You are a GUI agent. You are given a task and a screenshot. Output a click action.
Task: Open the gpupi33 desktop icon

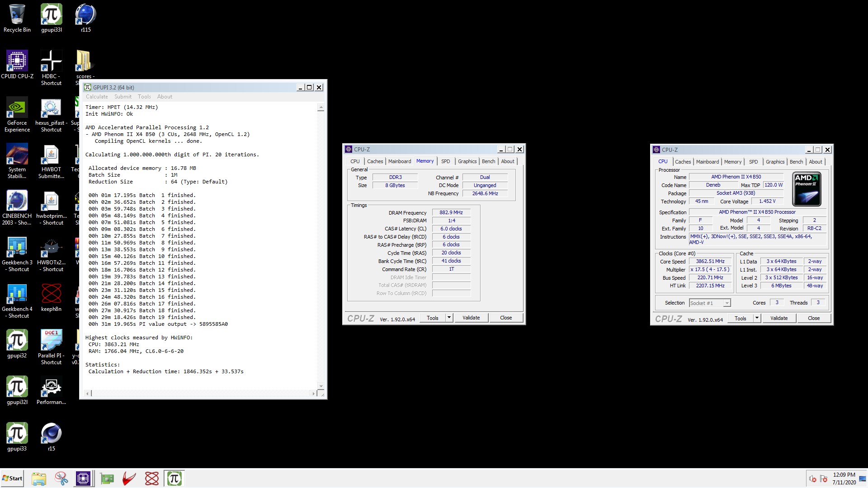pyautogui.click(x=17, y=437)
